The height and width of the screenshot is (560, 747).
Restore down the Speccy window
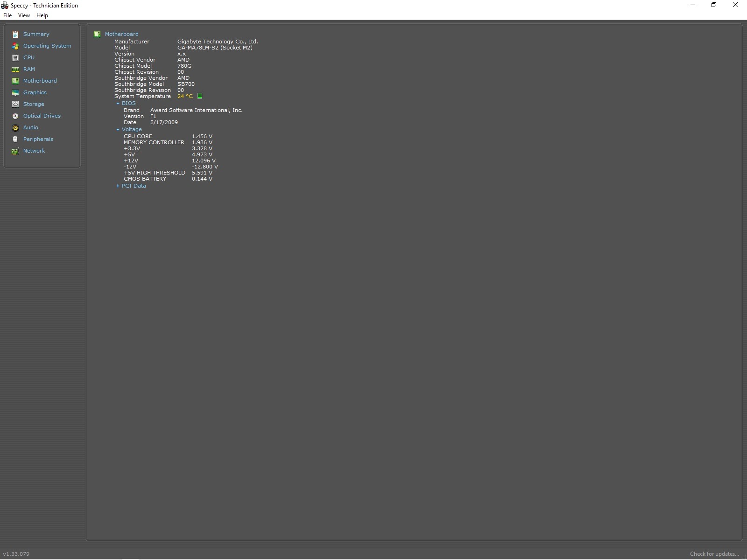click(713, 5)
